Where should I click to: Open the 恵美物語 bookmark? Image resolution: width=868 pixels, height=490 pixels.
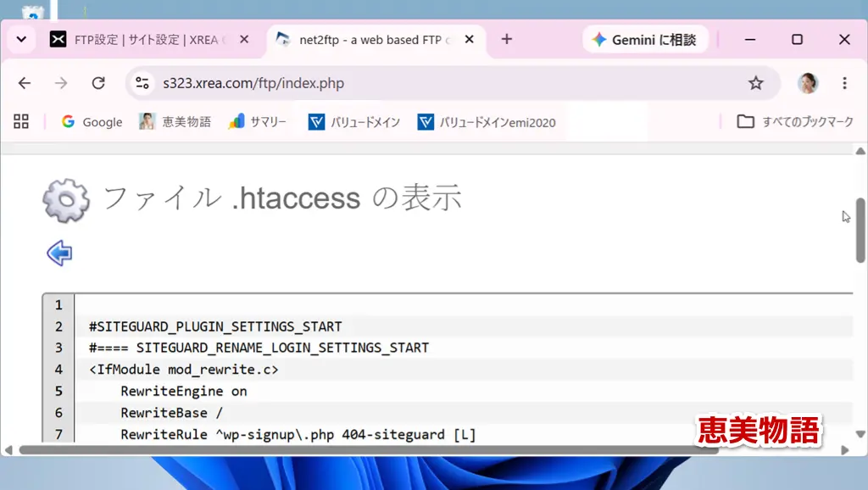tap(175, 122)
